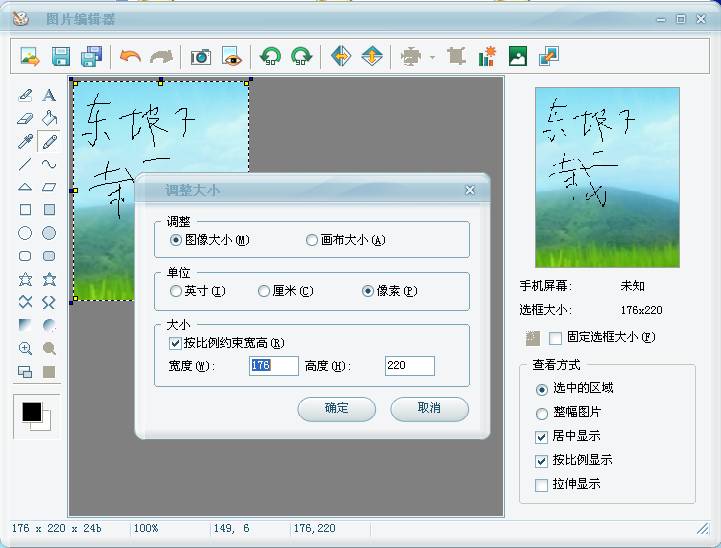Click the camera capture icon
The image size is (721, 548).
pyautogui.click(x=200, y=57)
